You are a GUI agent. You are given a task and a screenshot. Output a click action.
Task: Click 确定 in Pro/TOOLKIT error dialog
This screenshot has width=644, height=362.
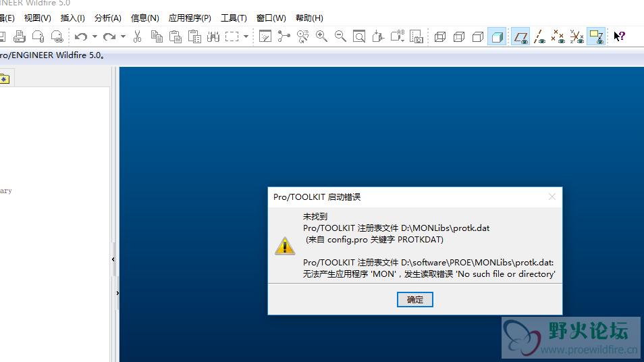click(415, 300)
